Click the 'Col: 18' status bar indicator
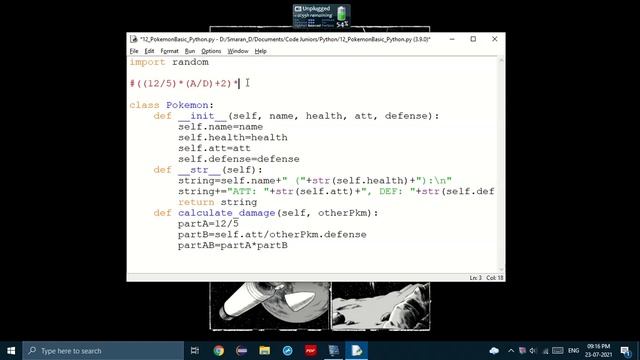This screenshot has width=640, height=360. point(495,278)
